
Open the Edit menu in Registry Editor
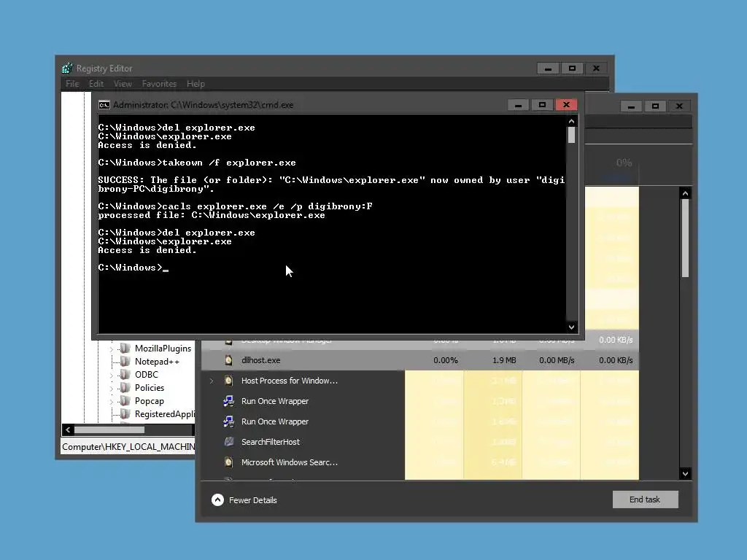point(96,84)
